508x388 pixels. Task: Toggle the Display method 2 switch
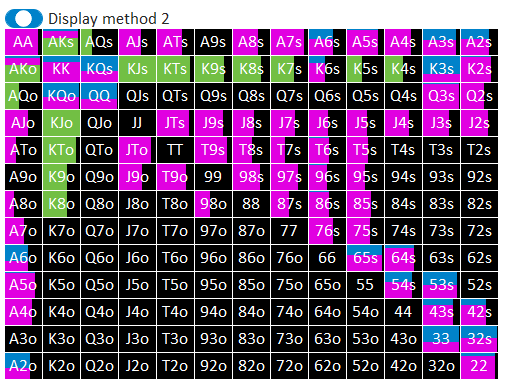[24, 18]
